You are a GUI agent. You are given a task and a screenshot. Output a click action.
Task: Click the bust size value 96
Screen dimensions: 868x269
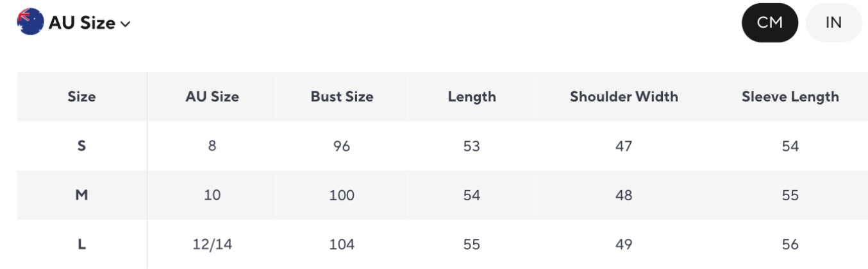tap(342, 146)
